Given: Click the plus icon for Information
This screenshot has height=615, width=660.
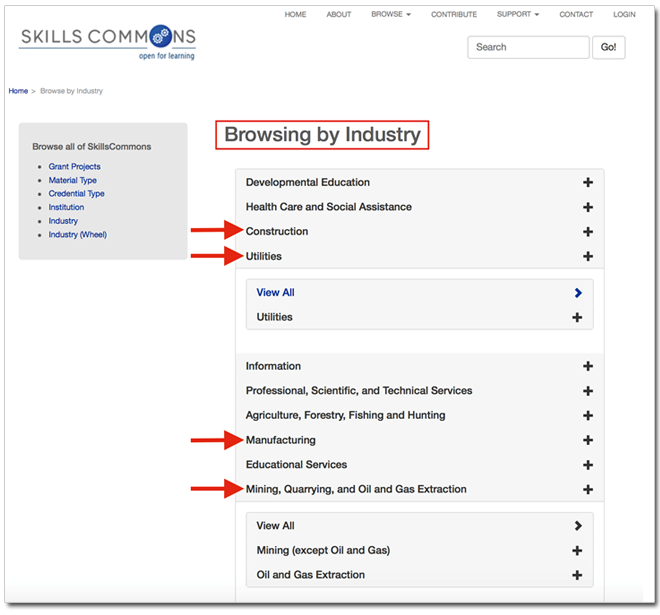Looking at the screenshot, I should tap(588, 366).
